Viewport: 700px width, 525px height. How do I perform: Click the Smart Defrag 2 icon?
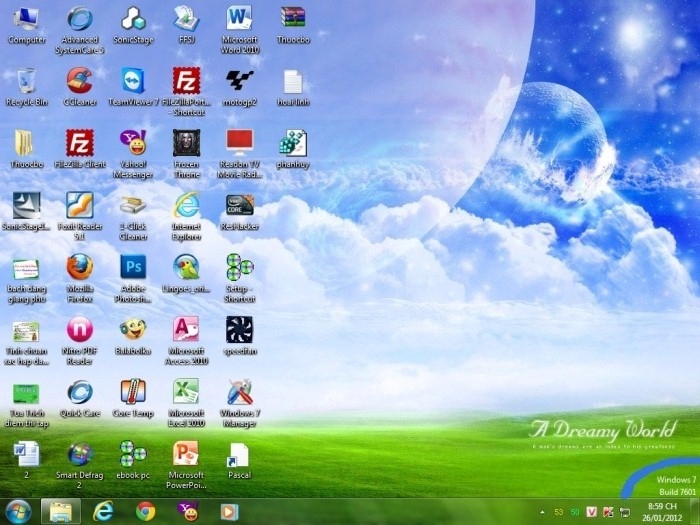point(79,465)
